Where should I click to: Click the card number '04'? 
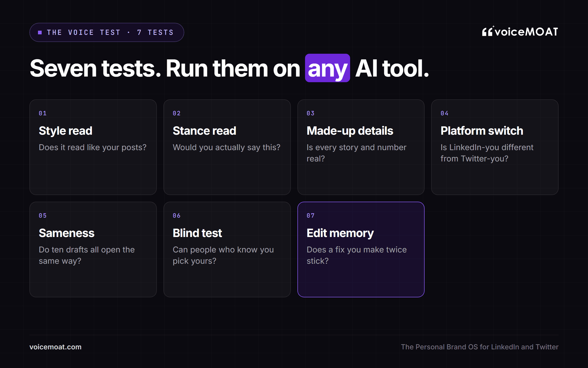click(444, 113)
